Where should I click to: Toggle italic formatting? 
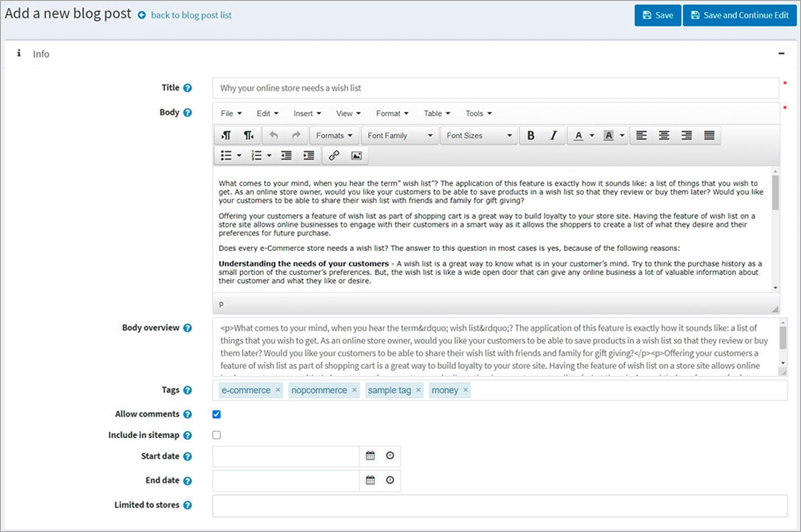[553, 136]
